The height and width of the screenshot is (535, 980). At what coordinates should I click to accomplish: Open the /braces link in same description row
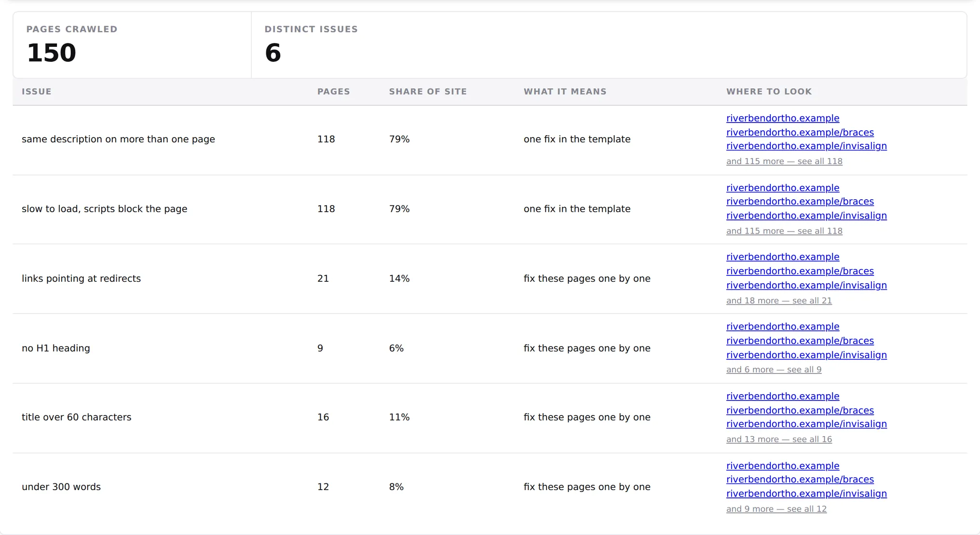800,132
